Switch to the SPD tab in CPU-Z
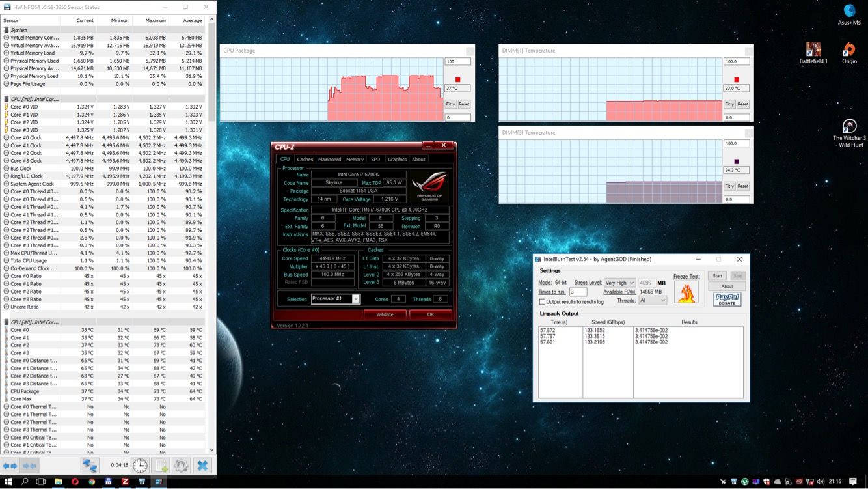Viewport: 868px width, 489px height. (x=375, y=159)
